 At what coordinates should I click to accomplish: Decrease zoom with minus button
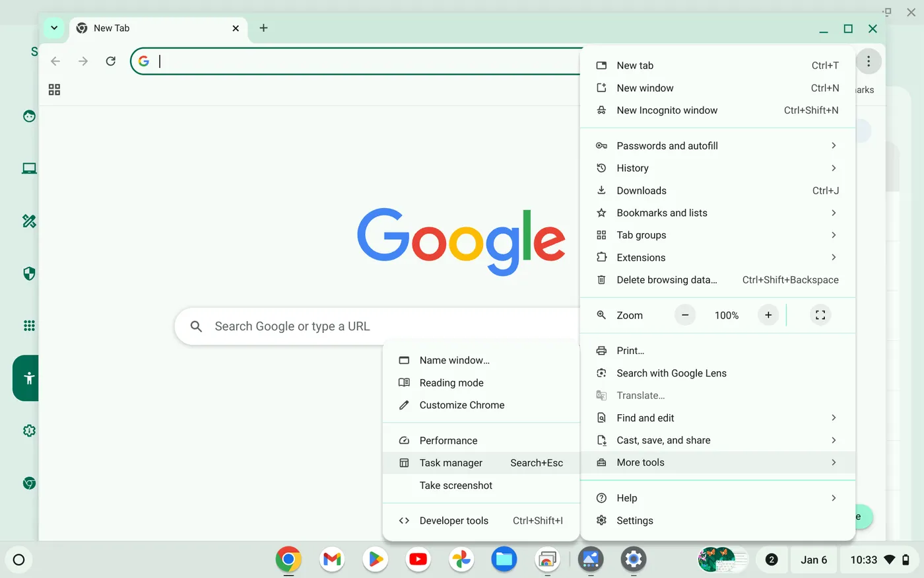(685, 315)
